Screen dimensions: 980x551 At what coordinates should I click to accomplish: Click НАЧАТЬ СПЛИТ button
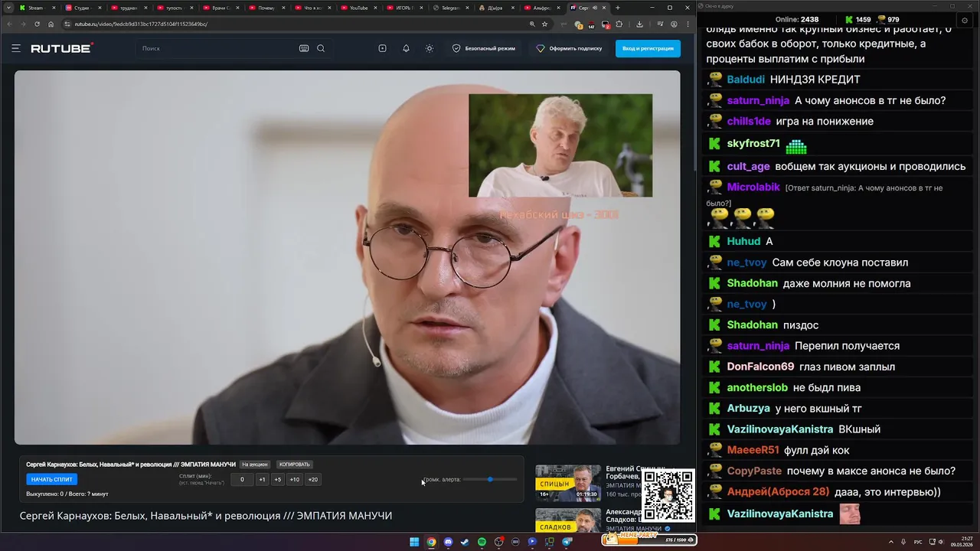[52, 479]
